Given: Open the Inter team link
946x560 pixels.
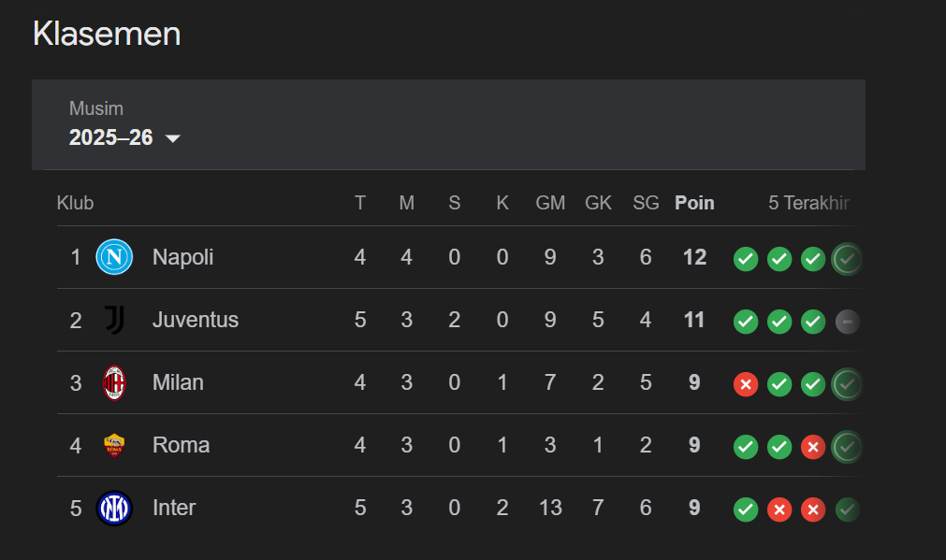Looking at the screenshot, I should 174,508.
